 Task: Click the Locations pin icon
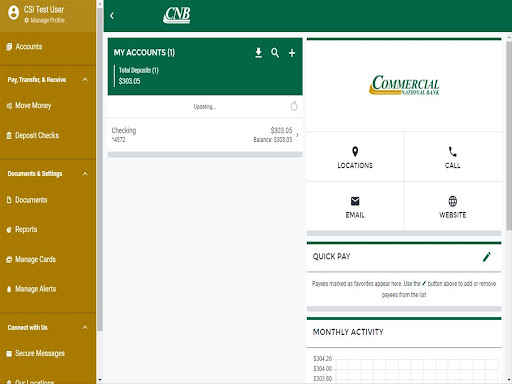355,152
